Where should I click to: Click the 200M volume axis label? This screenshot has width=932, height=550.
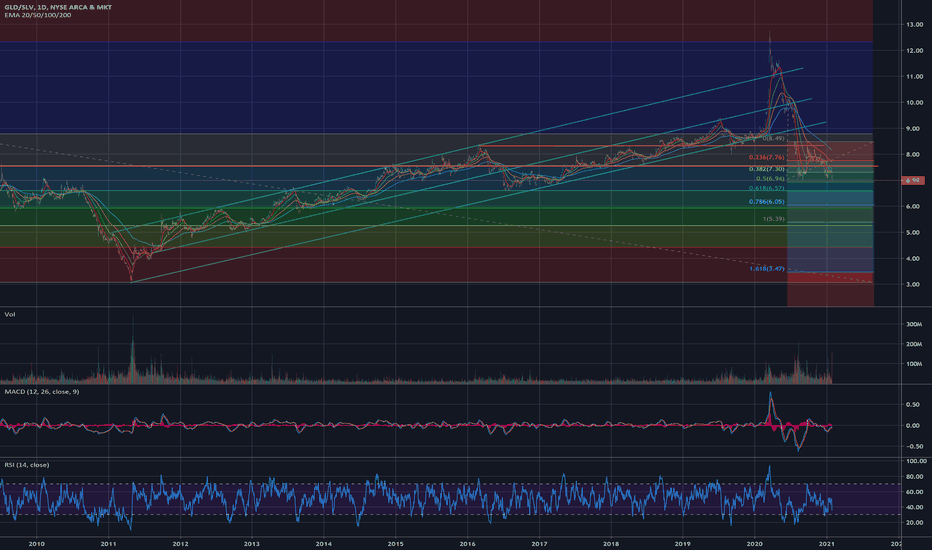pos(914,344)
